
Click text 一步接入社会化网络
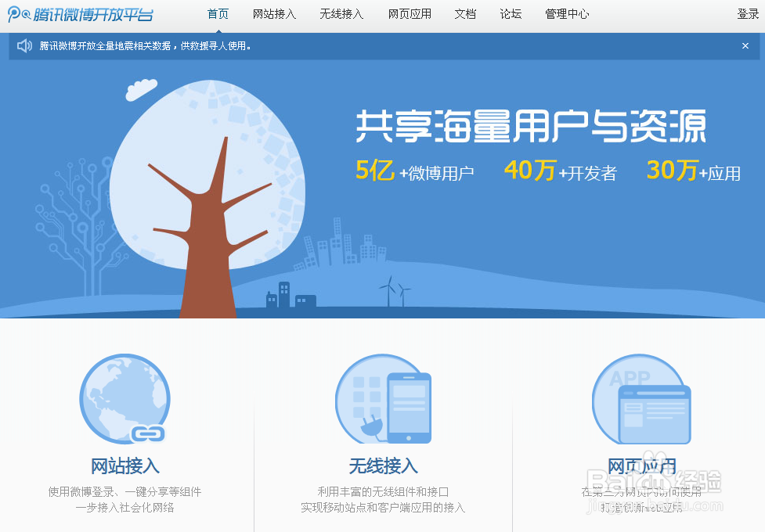click(x=125, y=508)
